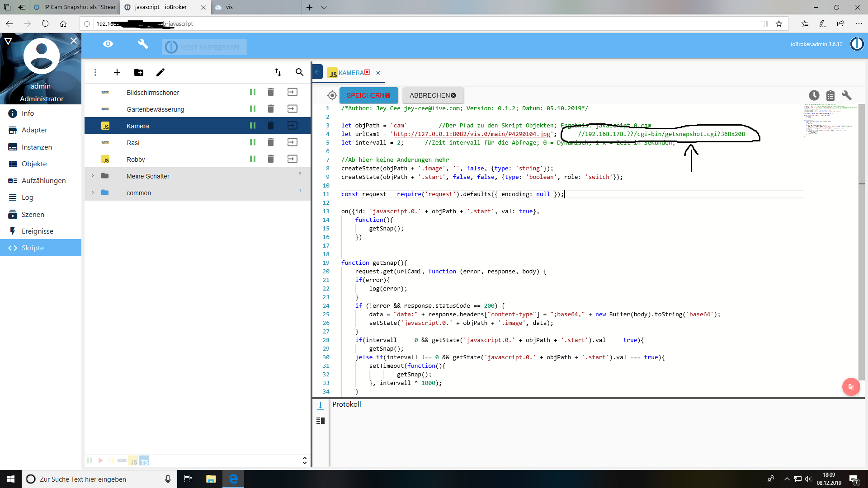868x488 pixels.
Task: Click the Skripte sidebar menu item
Action: coord(41,248)
